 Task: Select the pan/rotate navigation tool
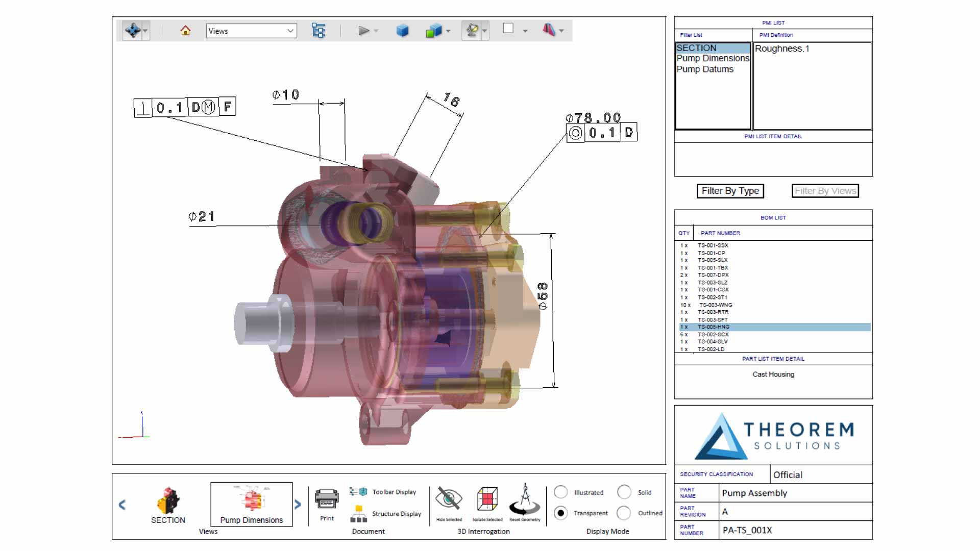(x=133, y=31)
